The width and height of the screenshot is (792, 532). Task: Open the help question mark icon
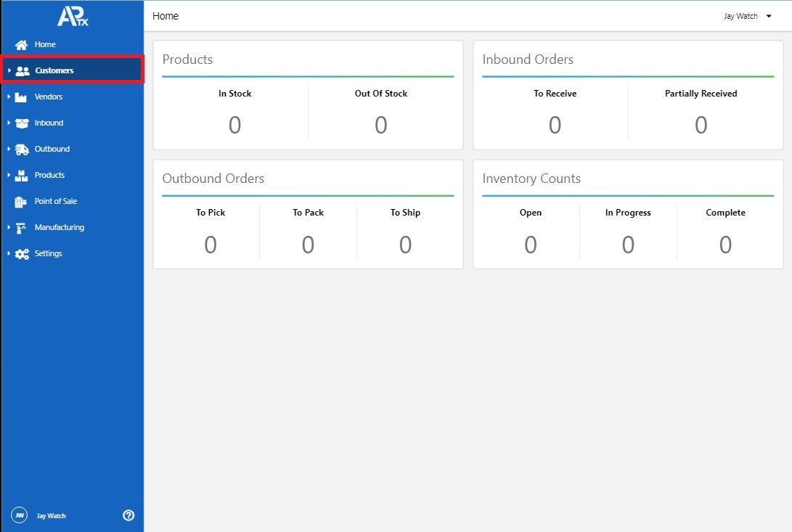[x=128, y=515]
